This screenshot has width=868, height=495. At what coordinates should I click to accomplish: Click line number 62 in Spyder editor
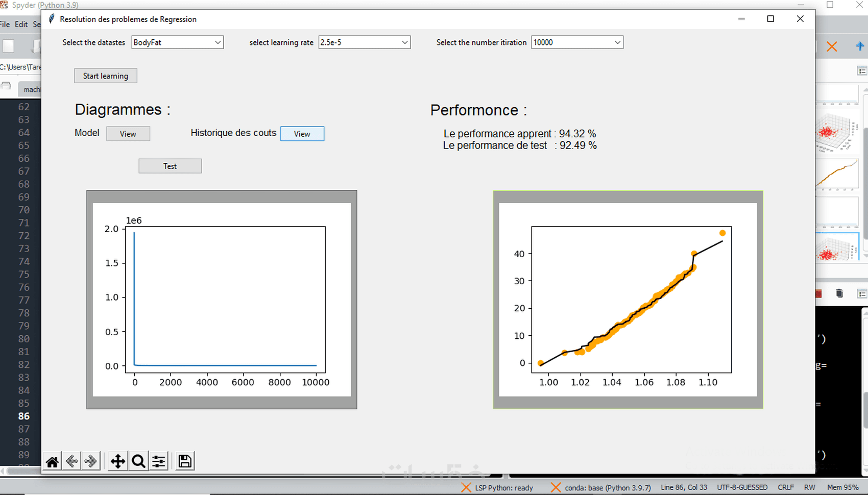pyautogui.click(x=24, y=107)
